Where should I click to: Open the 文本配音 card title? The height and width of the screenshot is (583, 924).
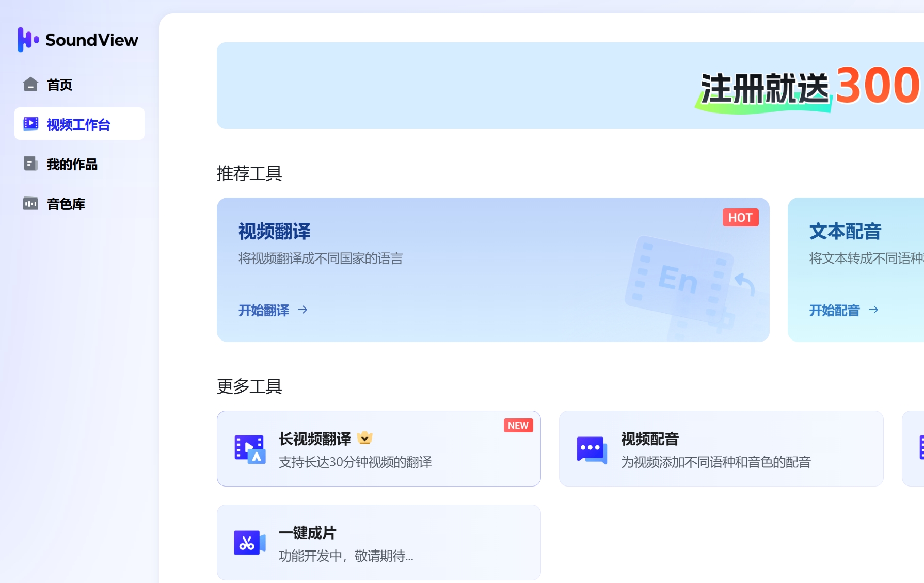pyautogui.click(x=845, y=232)
